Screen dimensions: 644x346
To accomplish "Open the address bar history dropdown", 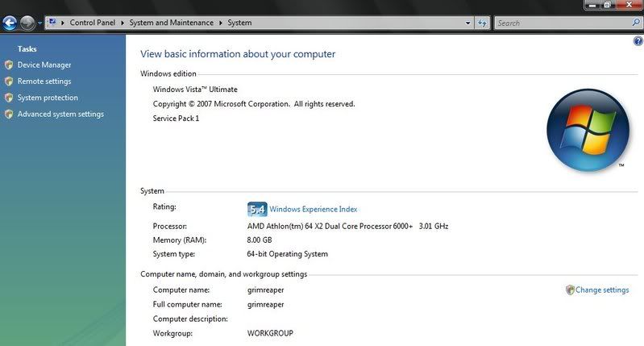I will pos(467,23).
